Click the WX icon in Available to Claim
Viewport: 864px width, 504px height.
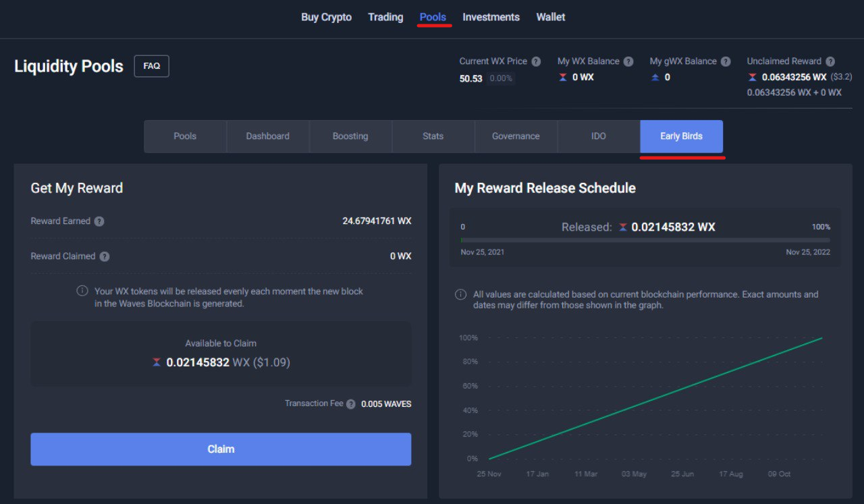(157, 362)
